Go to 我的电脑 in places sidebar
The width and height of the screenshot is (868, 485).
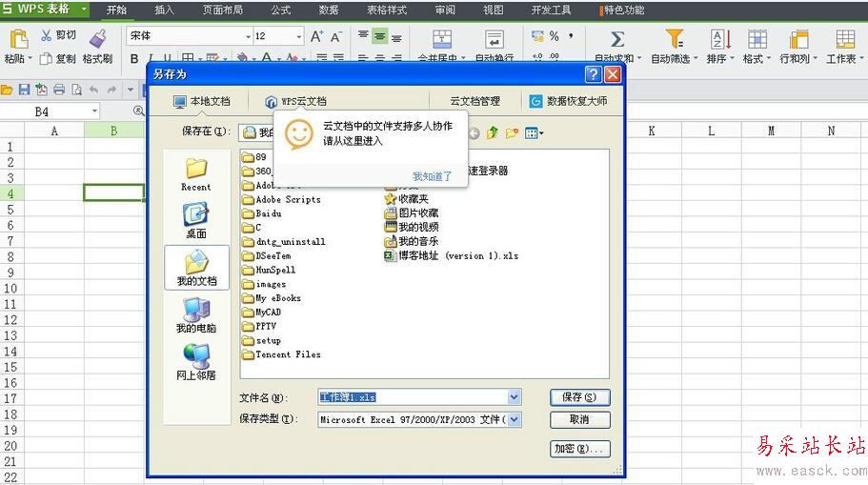point(196,315)
